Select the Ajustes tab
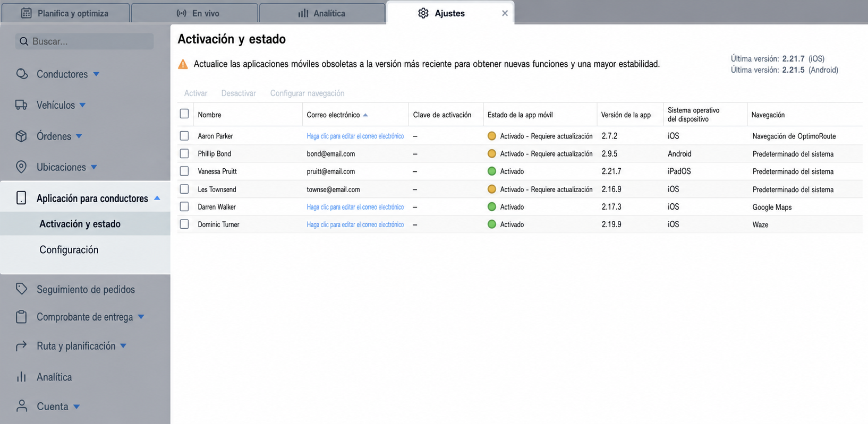The width and height of the screenshot is (868, 424). pyautogui.click(x=450, y=13)
